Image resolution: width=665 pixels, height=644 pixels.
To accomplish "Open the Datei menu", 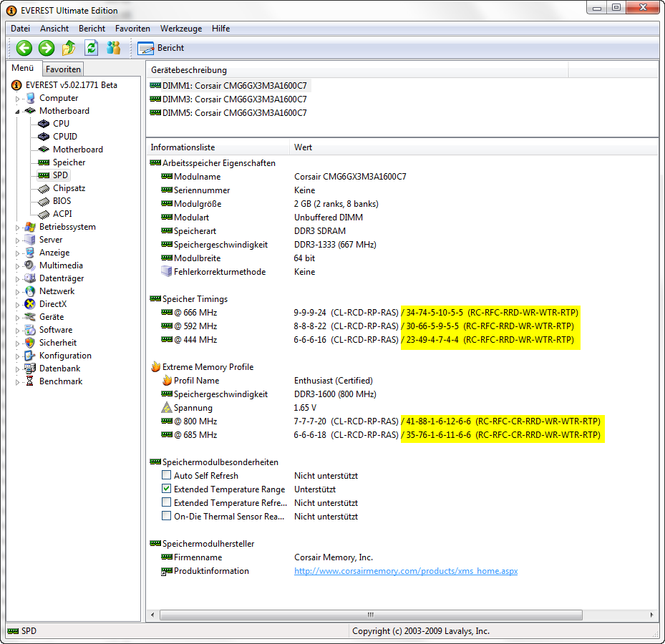I will (20, 29).
